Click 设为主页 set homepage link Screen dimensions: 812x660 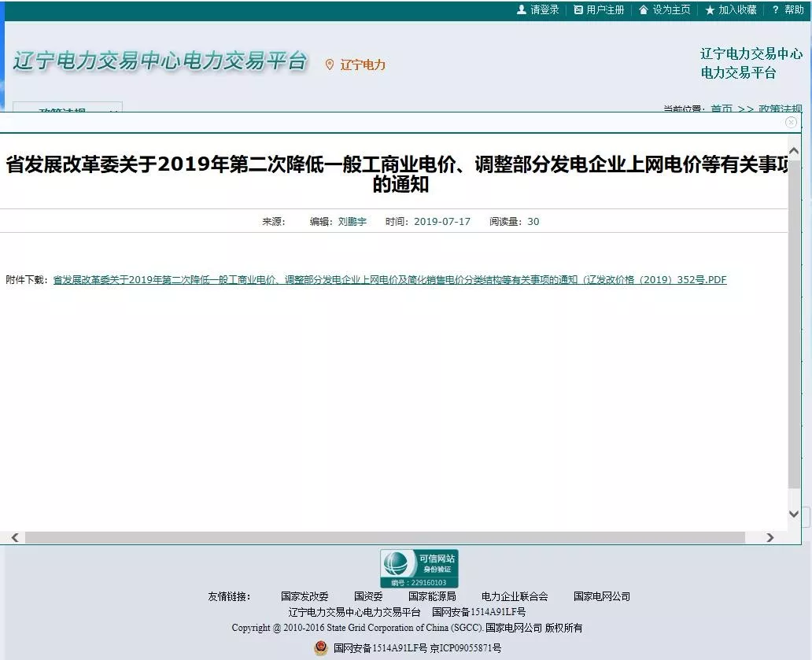pos(671,10)
